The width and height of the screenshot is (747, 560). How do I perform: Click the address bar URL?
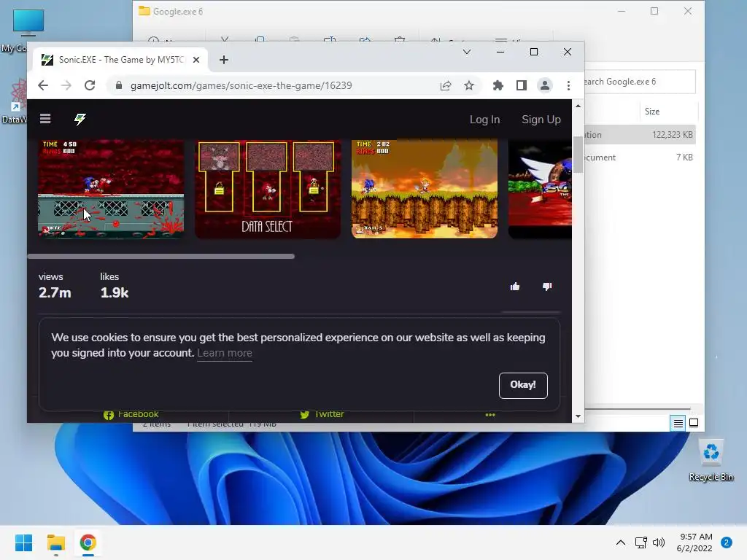tap(241, 85)
